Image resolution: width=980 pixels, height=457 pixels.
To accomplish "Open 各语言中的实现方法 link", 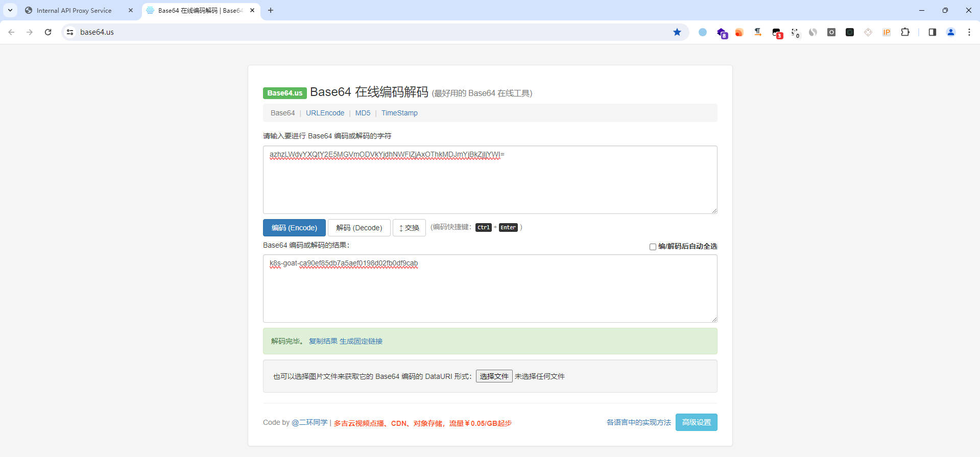I will (639, 423).
